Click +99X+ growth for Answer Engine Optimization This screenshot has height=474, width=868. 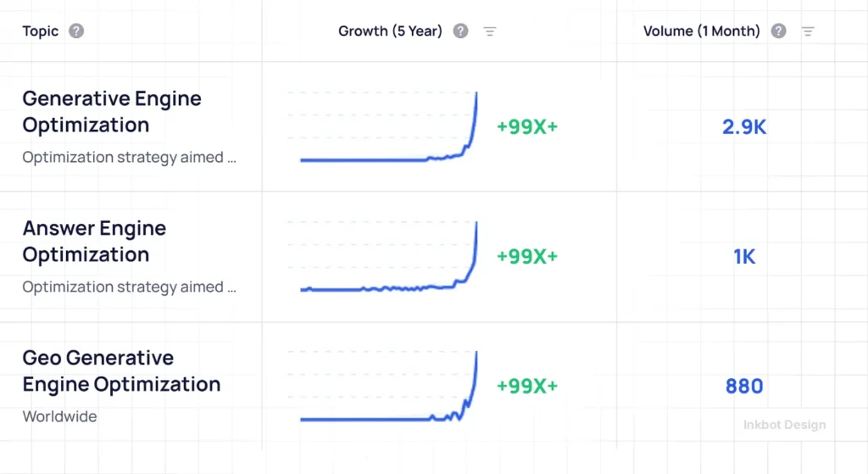(x=527, y=257)
